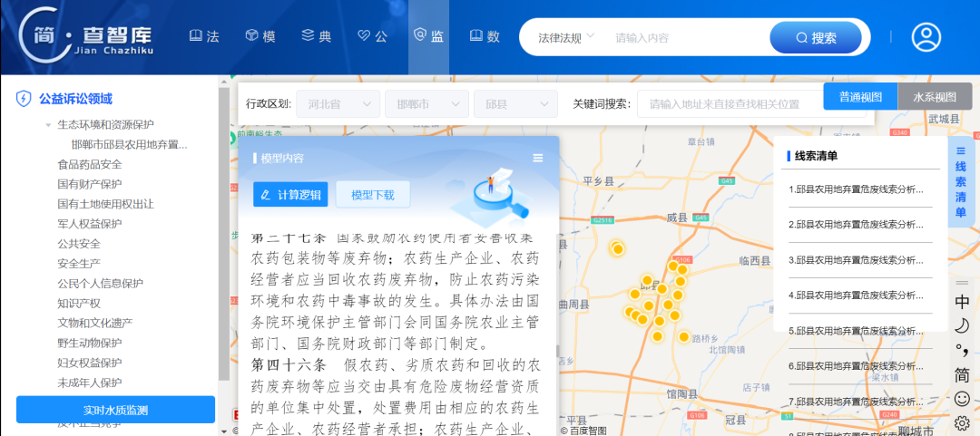Click the yellow map marker near 路桥乡
This screenshot has width=980, height=436.
(x=684, y=336)
